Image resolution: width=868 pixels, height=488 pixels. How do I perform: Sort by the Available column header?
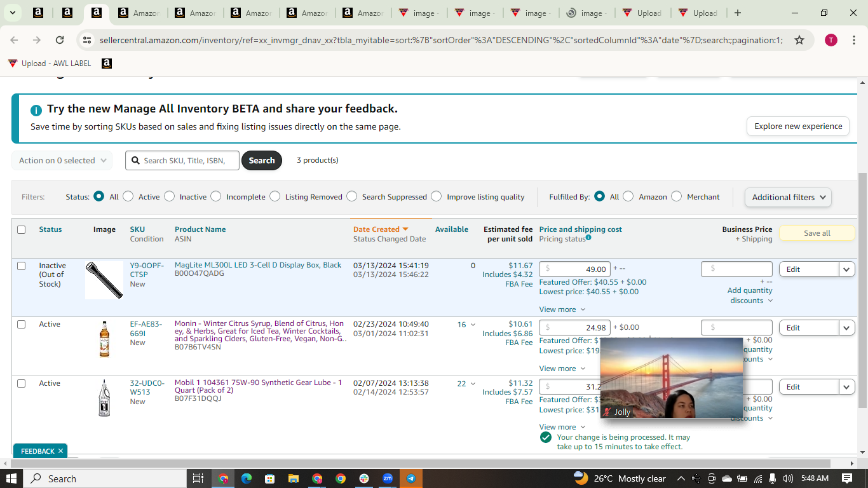452,229
